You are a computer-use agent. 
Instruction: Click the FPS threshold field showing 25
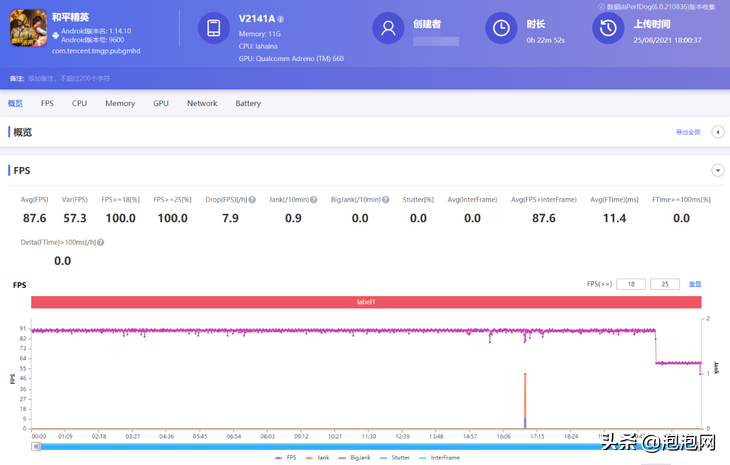click(665, 284)
